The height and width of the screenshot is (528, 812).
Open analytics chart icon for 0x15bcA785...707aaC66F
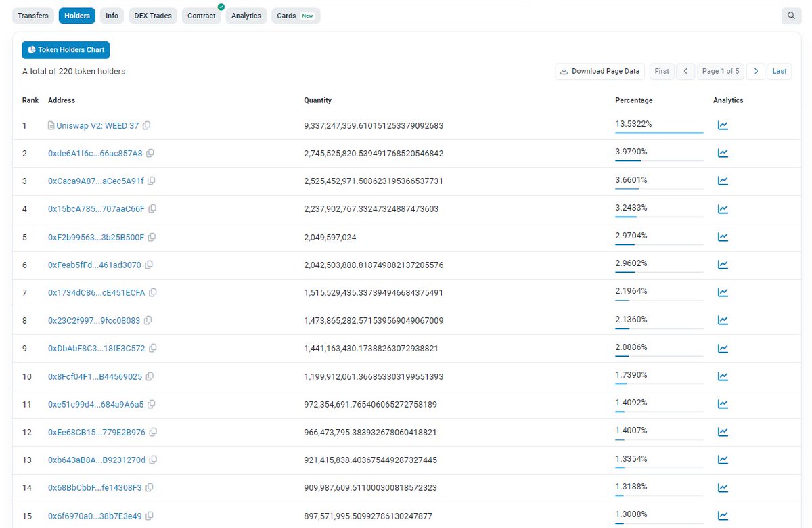(x=723, y=209)
